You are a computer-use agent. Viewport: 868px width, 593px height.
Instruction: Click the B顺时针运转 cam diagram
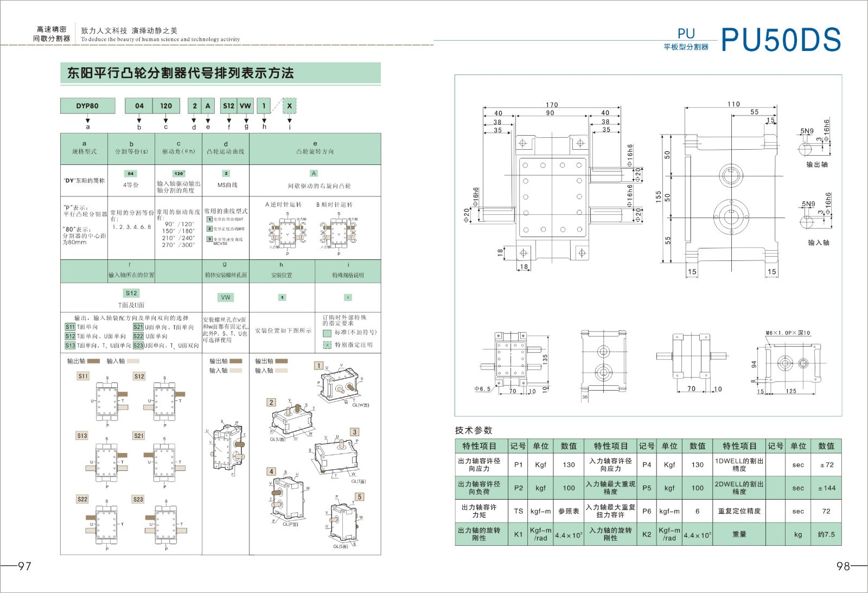pyautogui.click(x=339, y=233)
